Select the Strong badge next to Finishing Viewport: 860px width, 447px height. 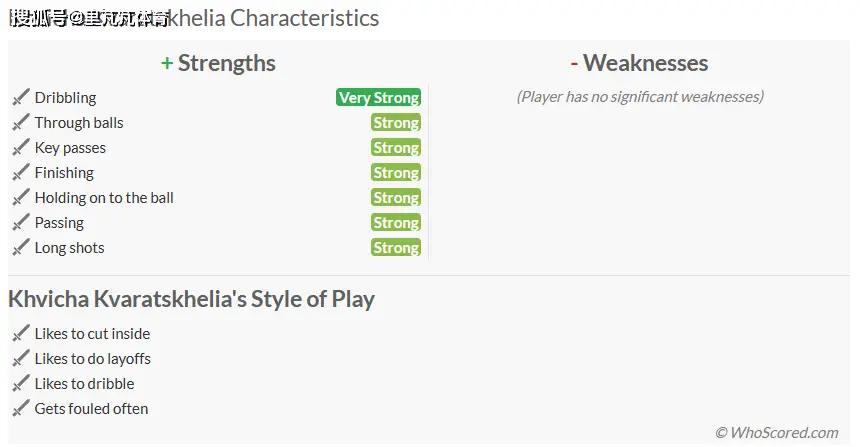[396, 172]
